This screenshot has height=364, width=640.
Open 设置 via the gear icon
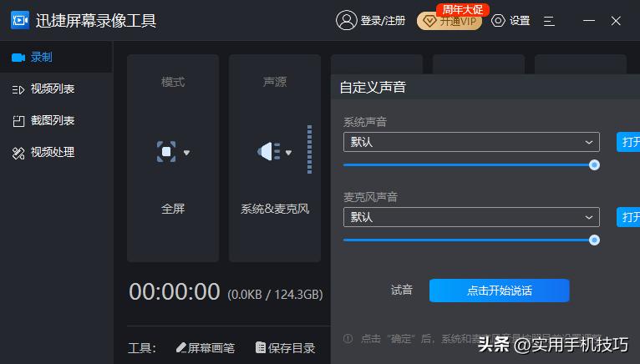[498, 20]
